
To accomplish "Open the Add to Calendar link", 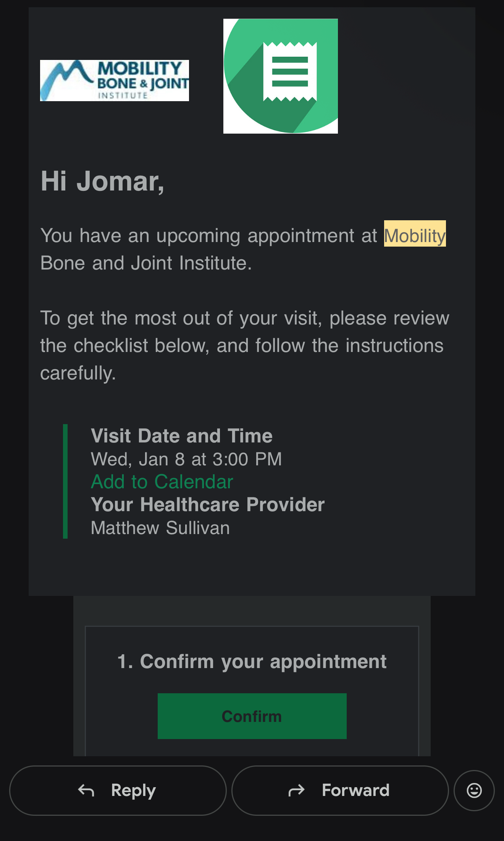I will tap(162, 482).
